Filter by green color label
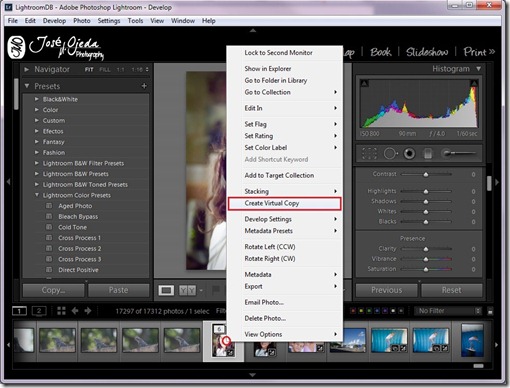510x388 pixels. [369, 311]
